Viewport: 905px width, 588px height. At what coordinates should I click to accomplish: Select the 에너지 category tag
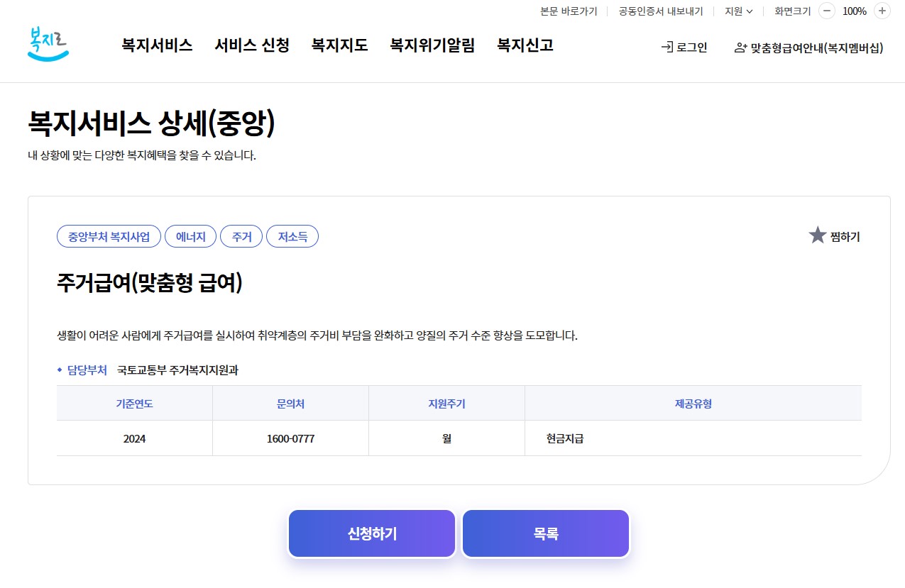190,236
